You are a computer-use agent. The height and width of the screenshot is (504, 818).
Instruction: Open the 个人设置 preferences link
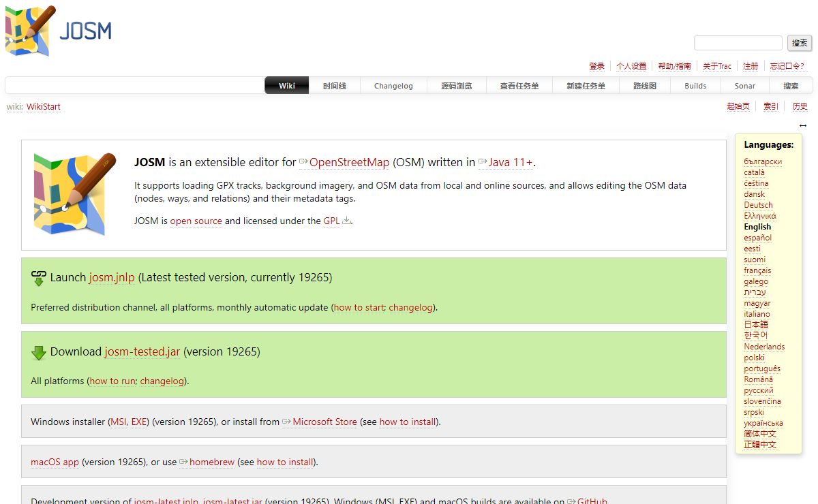click(631, 66)
